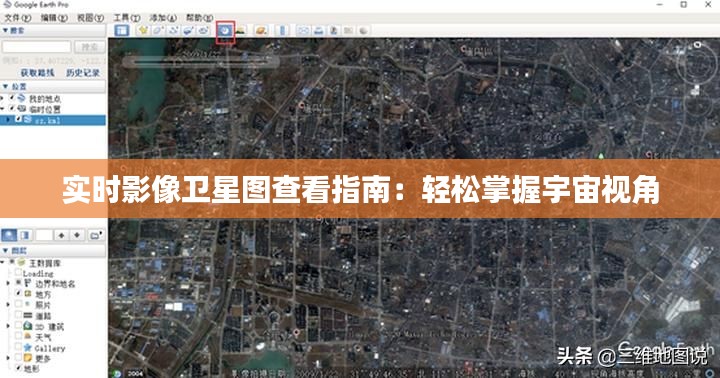Click the historical imagery time slider
Viewport: 720px width, 378px height.
click(201, 61)
